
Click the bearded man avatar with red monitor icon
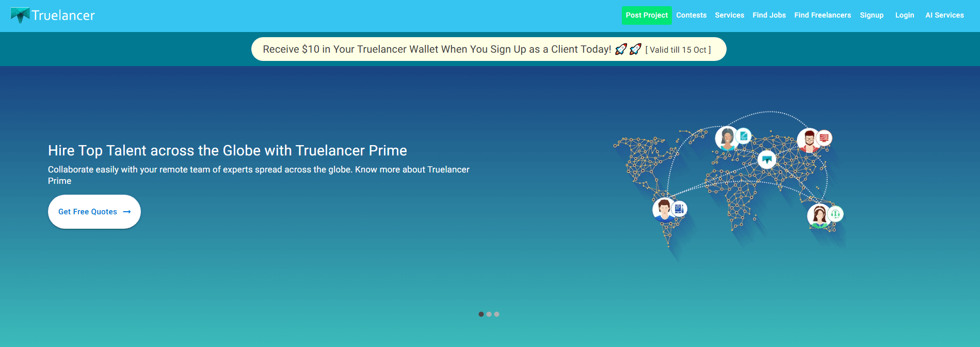(x=809, y=140)
